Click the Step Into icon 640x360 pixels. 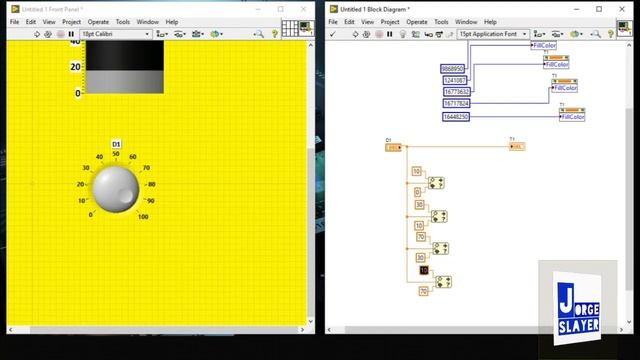tap(428, 34)
